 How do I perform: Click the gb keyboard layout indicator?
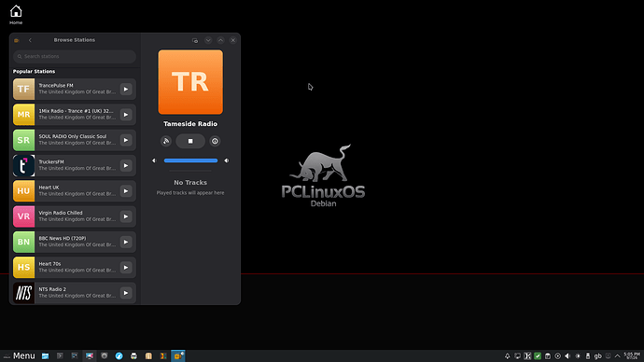598,355
